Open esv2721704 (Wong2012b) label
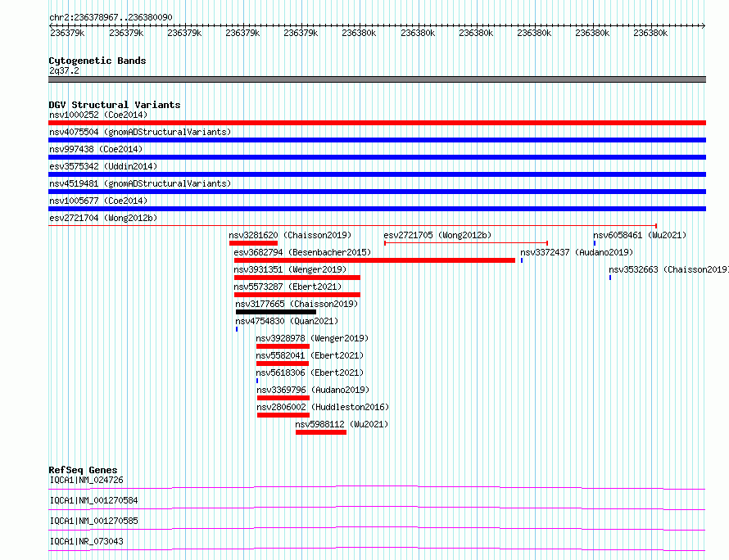729x560 pixels. click(x=103, y=218)
